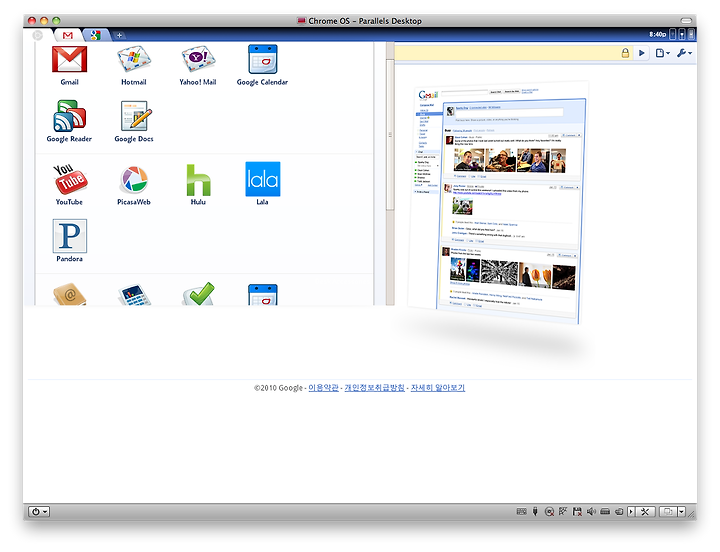Expand the arrow beside the Parallels tools button

[631, 512]
